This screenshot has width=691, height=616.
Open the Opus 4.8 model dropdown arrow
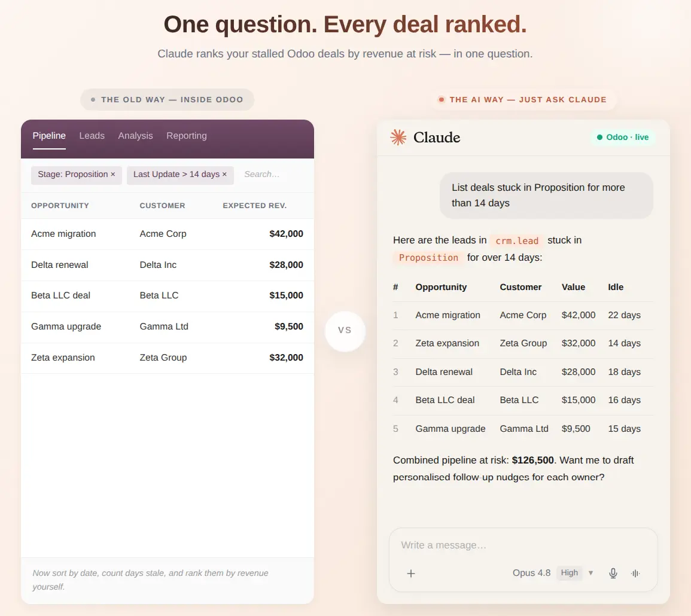(x=590, y=573)
